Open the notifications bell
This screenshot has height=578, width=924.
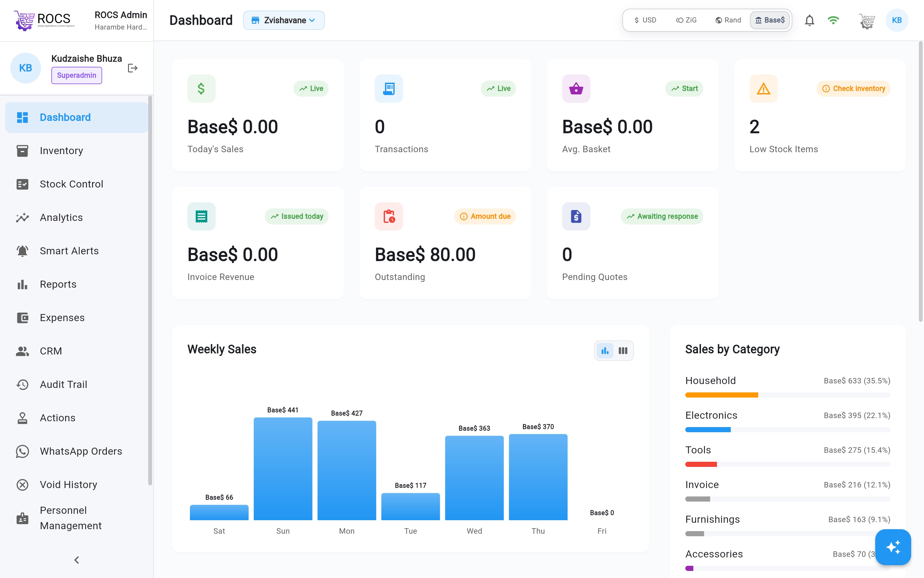(809, 20)
